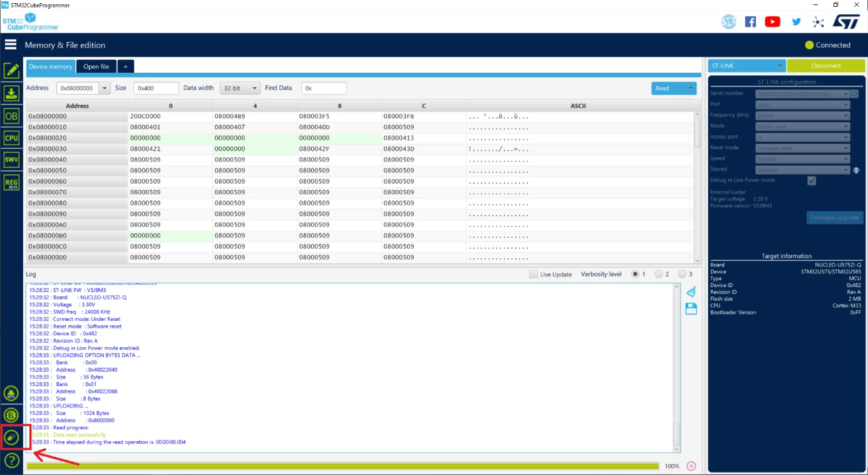Click the Read button
868x475 pixels.
[668, 88]
